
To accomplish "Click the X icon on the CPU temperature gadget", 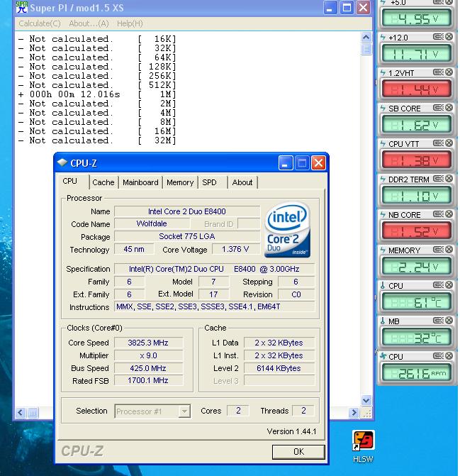I will (449, 285).
